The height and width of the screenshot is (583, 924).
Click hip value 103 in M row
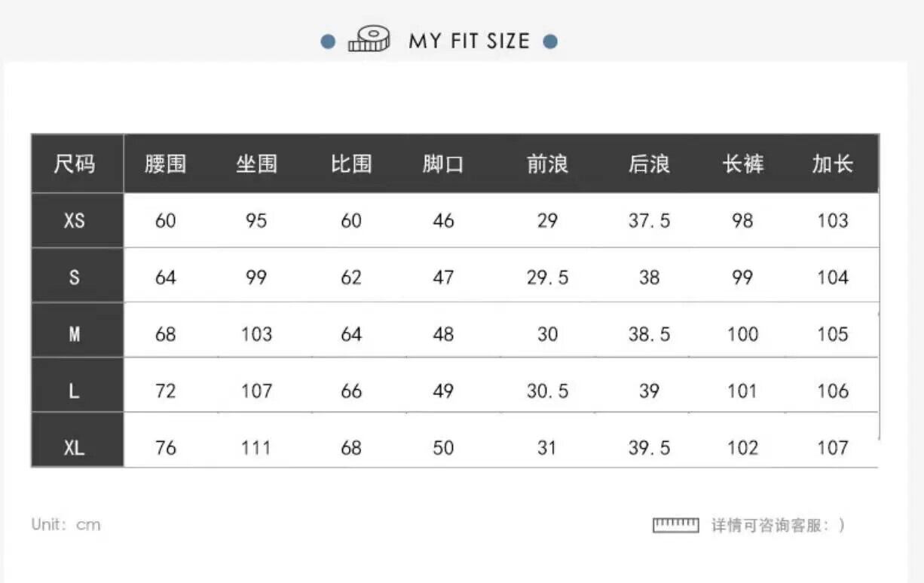point(256,334)
